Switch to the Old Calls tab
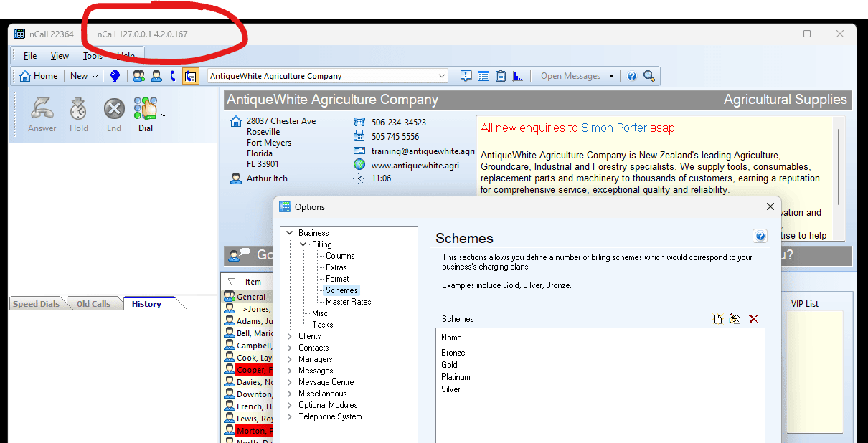The height and width of the screenshot is (443, 868). pos(94,304)
